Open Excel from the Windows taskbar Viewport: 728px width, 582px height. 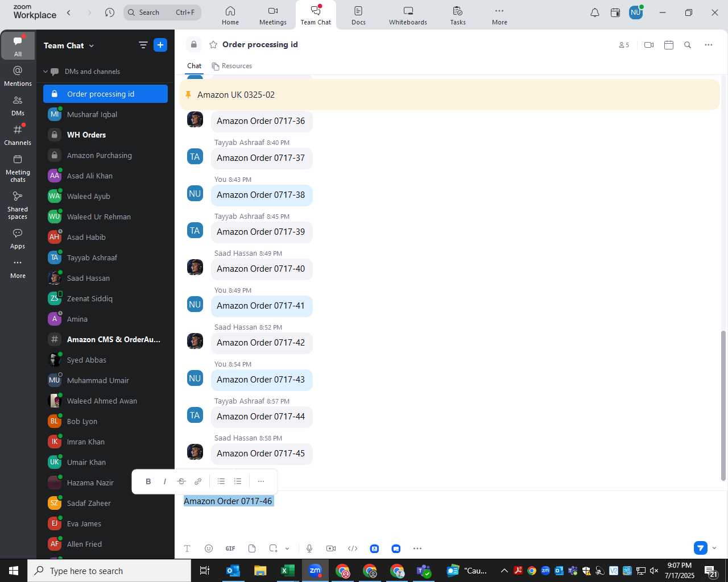pos(288,571)
